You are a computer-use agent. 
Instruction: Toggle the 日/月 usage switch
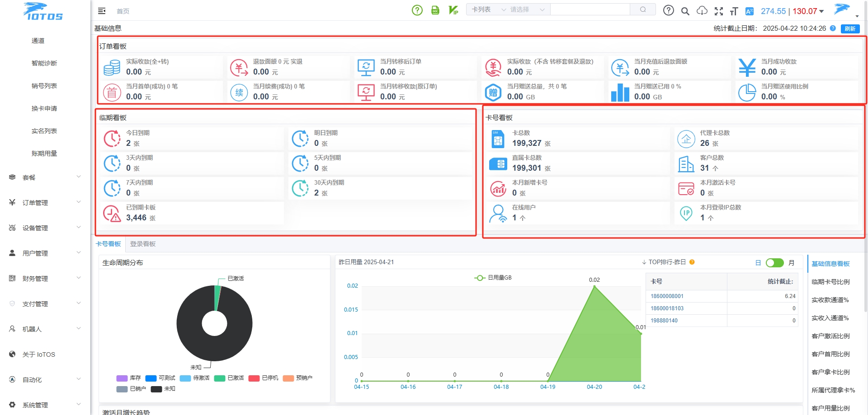click(x=774, y=263)
